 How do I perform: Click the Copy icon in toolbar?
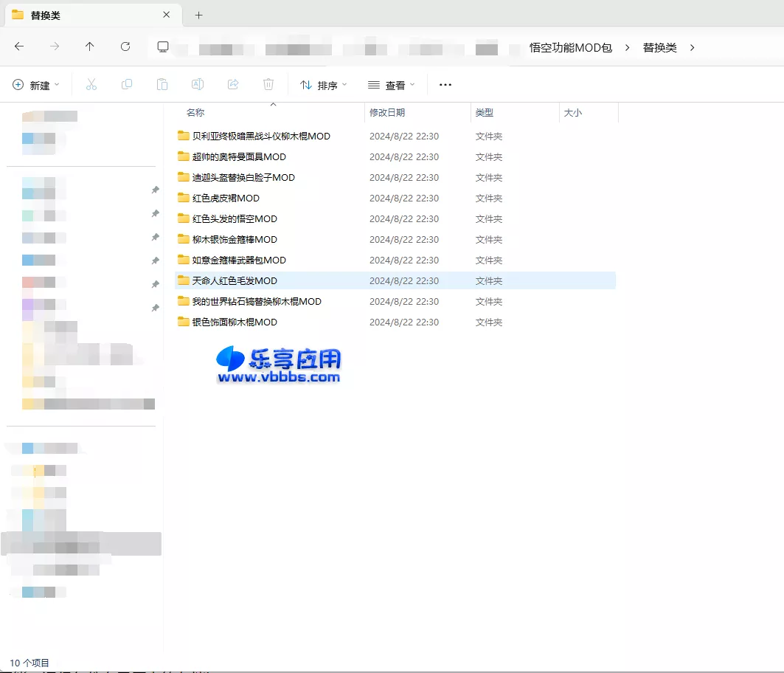click(127, 85)
